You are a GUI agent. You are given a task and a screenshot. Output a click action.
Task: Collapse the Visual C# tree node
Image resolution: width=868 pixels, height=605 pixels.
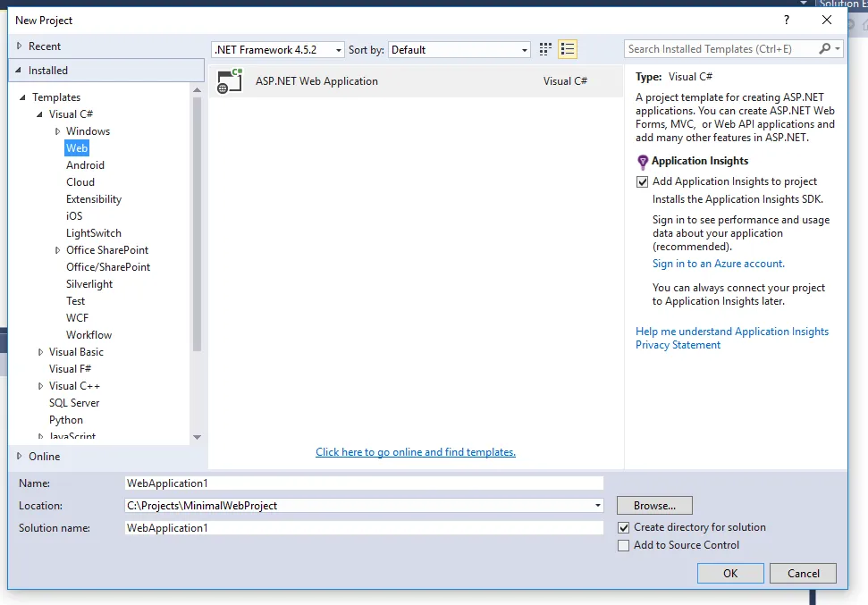[40, 114]
